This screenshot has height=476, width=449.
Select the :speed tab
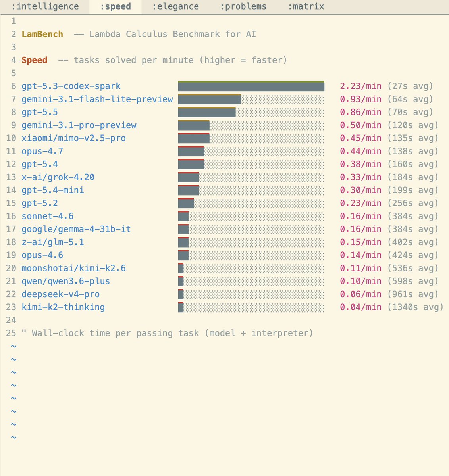pos(115,7)
